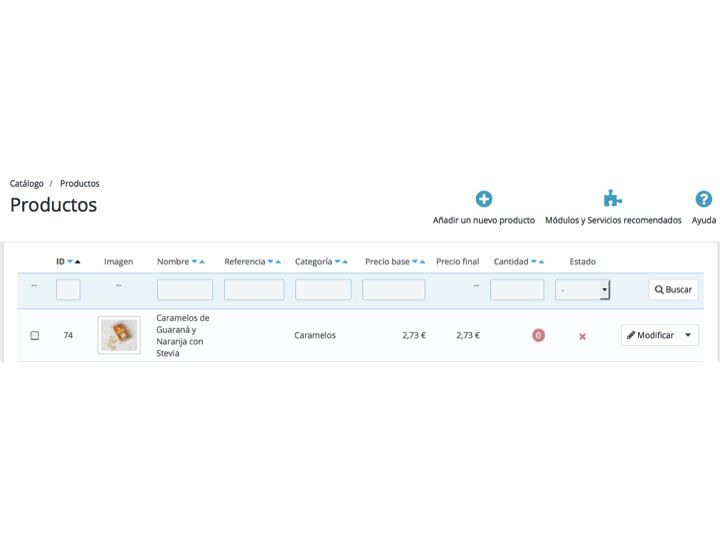Image resolution: width=720 pixels, height=540 pixels.
Task: Select the checkbox for product 74
Action: pyautogui.click(x=34, y=335)
